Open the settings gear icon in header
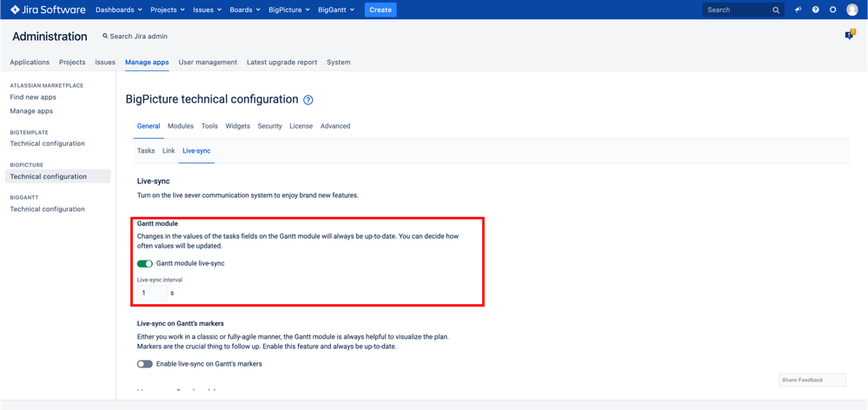The height and width of the screenshot is (410, 868). [x=832, y=10]
